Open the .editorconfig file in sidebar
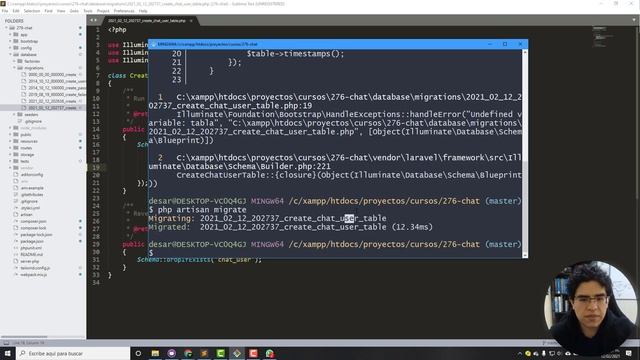 [x=32, y=174]
